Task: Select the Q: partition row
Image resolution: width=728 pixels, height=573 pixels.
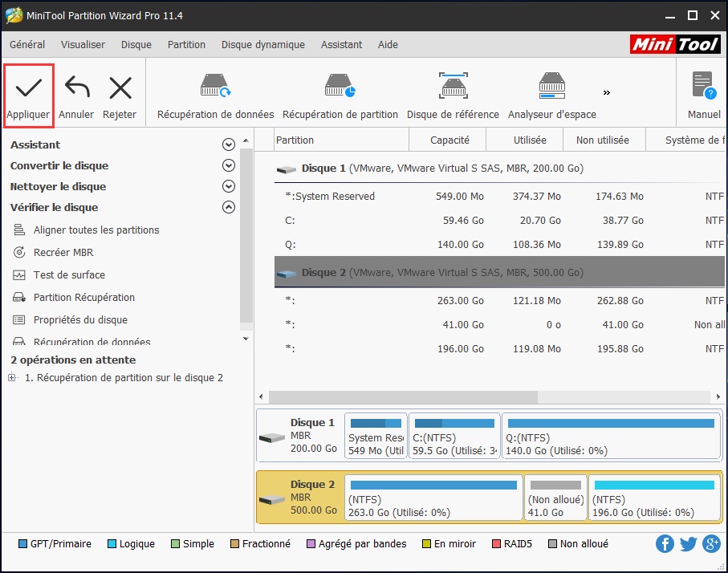Action: (499, 245)
